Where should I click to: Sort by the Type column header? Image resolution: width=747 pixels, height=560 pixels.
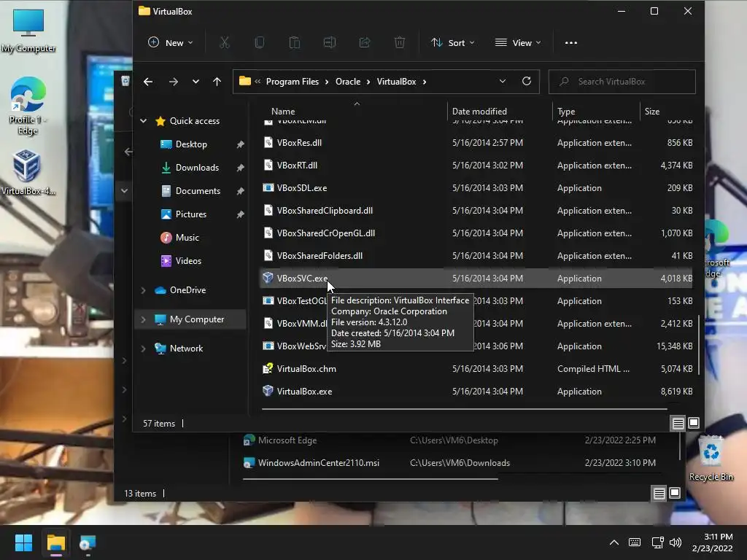[566, 112]
